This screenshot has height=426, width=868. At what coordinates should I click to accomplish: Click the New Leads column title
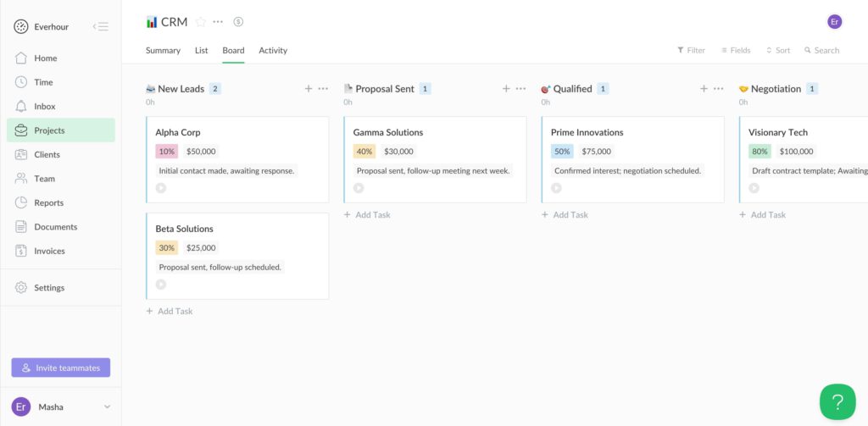click(x=181, y=89)
